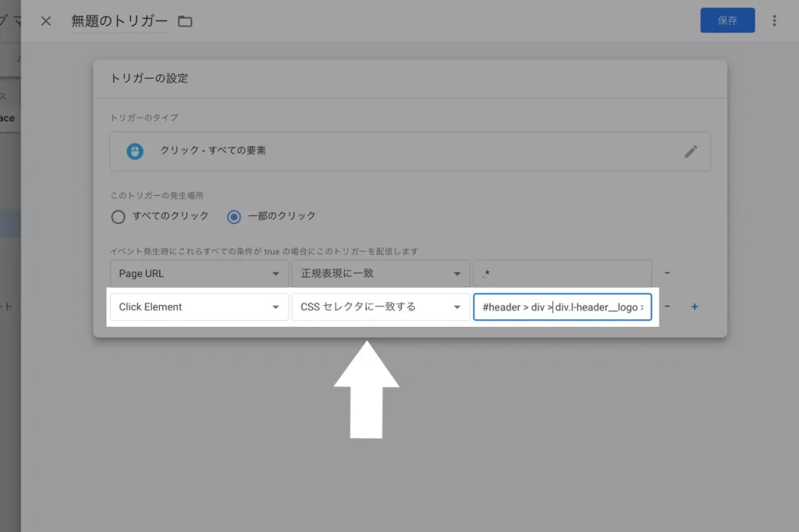Close the trigger editor with X icon

(46, 21)
